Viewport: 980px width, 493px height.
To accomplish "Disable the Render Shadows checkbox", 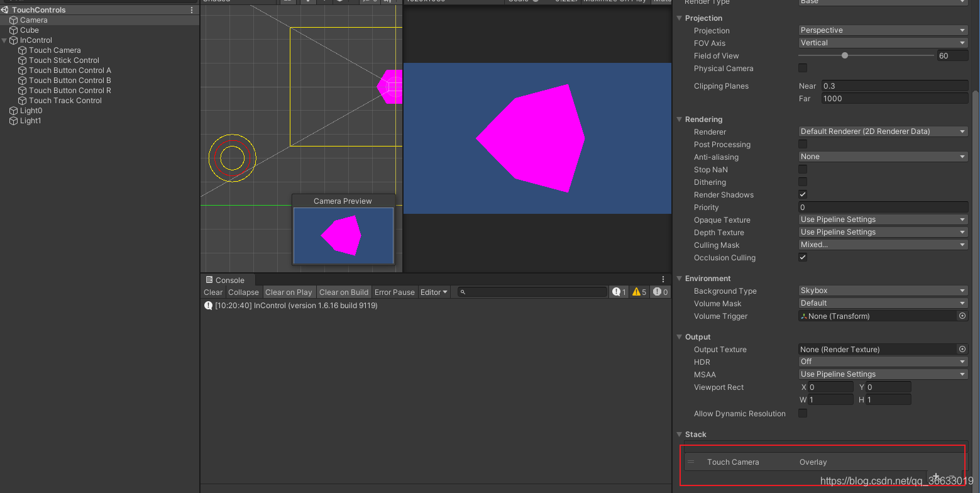I will [802, 194].
